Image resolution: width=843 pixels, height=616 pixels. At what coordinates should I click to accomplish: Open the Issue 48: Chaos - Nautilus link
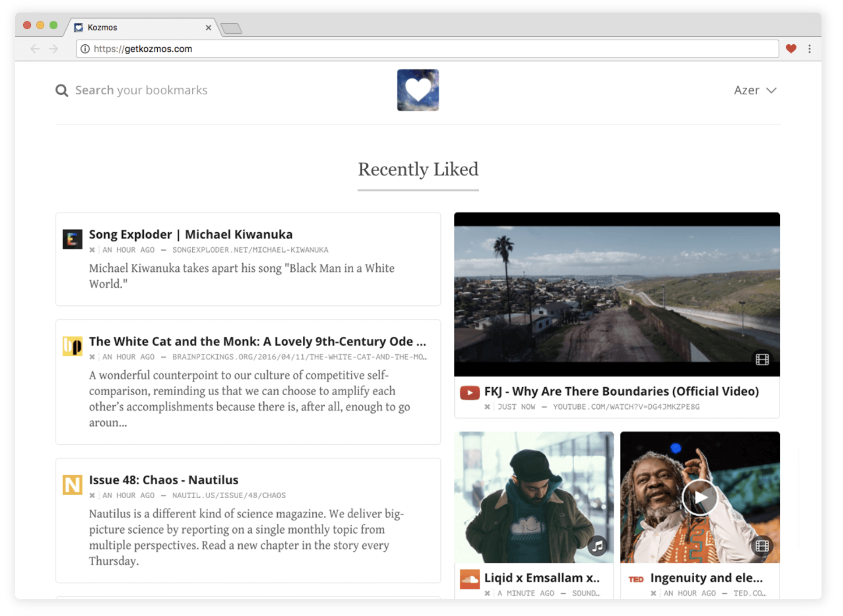(x=163, y=479)
